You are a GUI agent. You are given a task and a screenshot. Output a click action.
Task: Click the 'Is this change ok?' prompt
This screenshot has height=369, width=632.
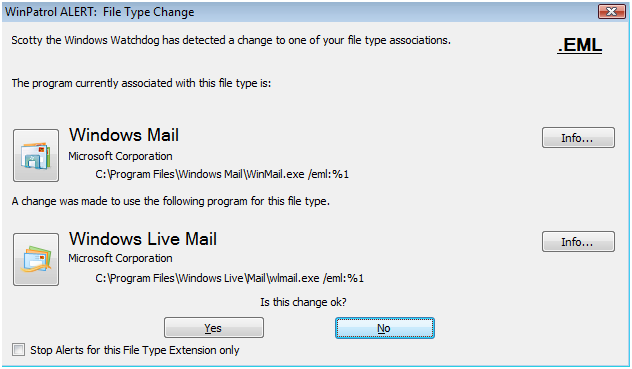coord(303,302)
